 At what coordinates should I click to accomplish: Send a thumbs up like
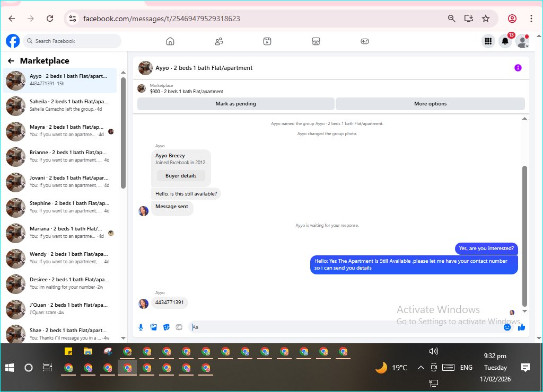[x=521, y=327]
